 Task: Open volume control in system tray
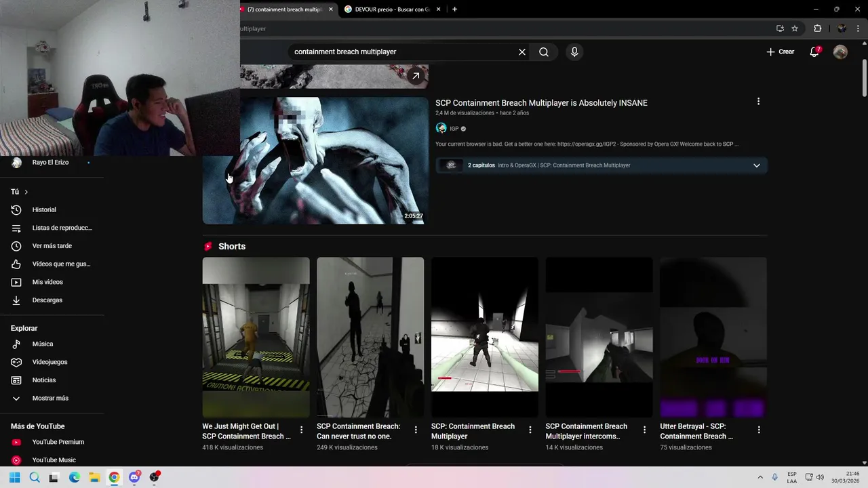coord(820,477)
